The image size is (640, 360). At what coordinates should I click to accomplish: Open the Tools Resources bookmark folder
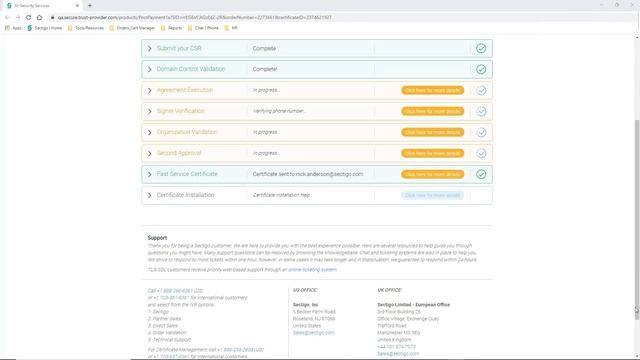tap(86, 28)
